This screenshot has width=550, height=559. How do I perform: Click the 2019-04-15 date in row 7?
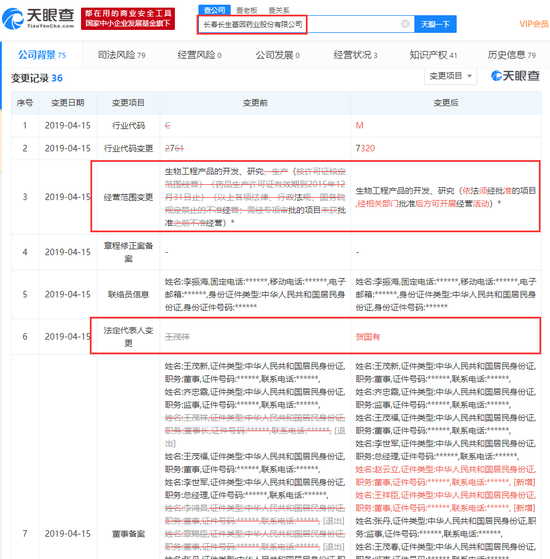pyautogui.click(x=68, y=534)
